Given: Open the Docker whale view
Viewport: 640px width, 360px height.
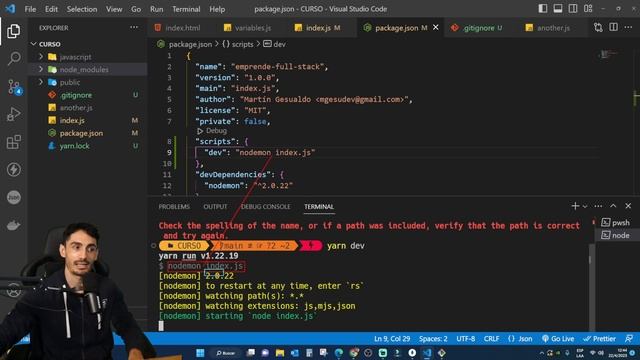Looking at the screenshot, I should coord(13,225).
